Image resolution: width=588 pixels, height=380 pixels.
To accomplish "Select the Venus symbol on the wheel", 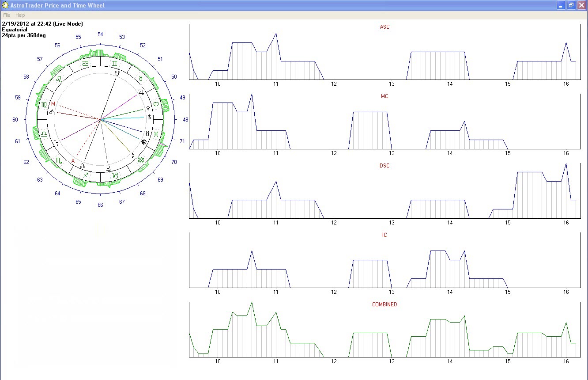I will tap(147, 108).
